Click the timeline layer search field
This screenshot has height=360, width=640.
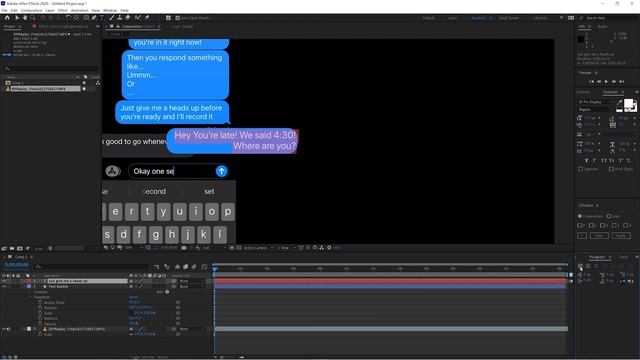point(92,267)
